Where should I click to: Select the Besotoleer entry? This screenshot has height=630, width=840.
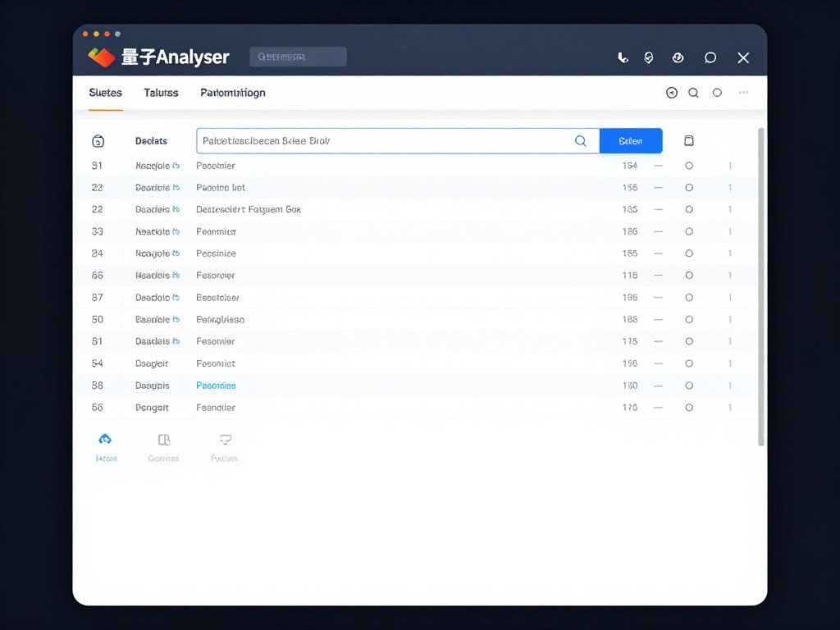point(217,297)
